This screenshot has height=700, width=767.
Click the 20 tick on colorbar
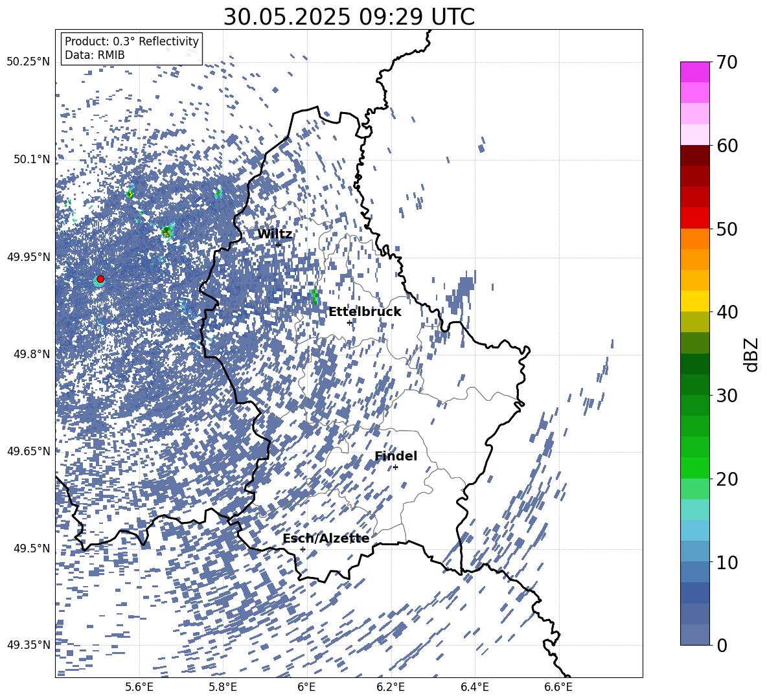pyautogui.click(x=726, y=479)
